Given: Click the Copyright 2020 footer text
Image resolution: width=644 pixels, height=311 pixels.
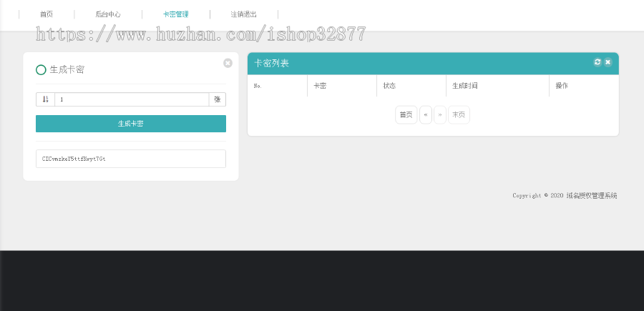Looking at the screenshot, I should [565, 196].
